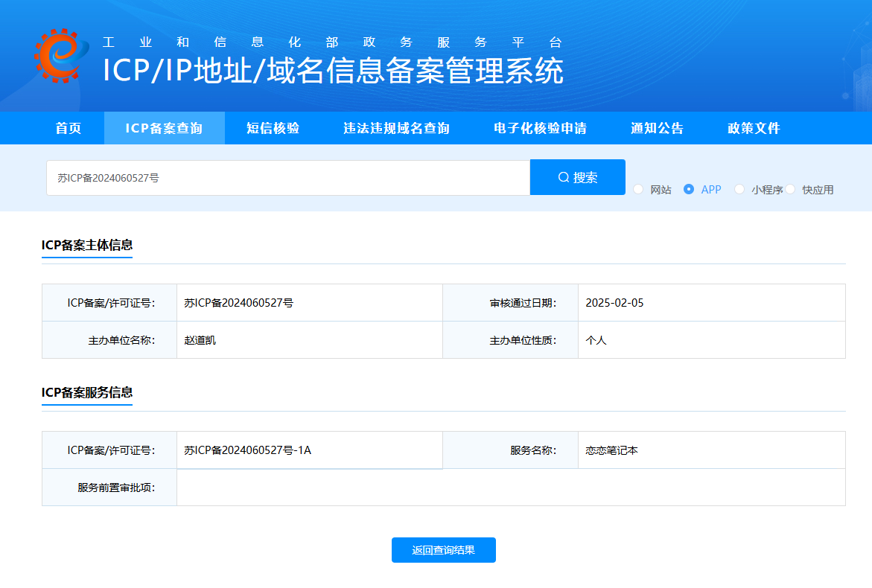Click the 苏ICP备2024060527号-1A license cell
Image resolution: width=872 pixels, height=588 pixels.
(249, 450)
